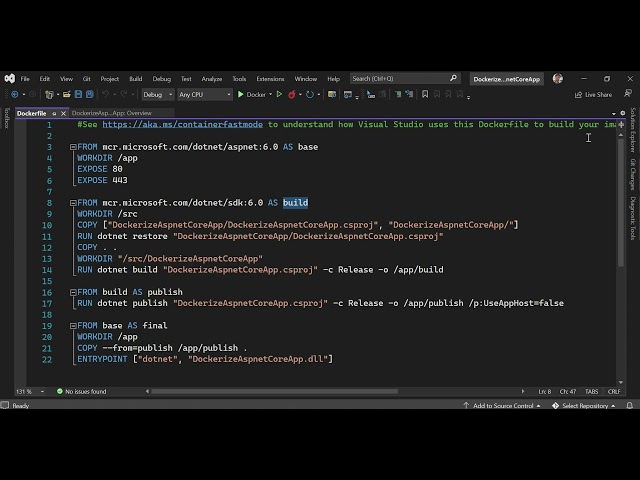640x480 pixels.
Task: Click the status bar Ready window icon
Action: [x=5, y=405]
